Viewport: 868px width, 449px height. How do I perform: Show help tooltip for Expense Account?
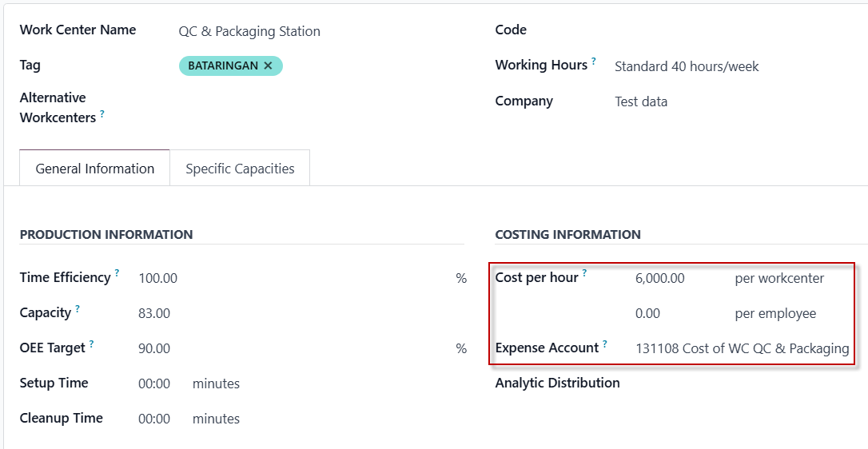[605, 344]
